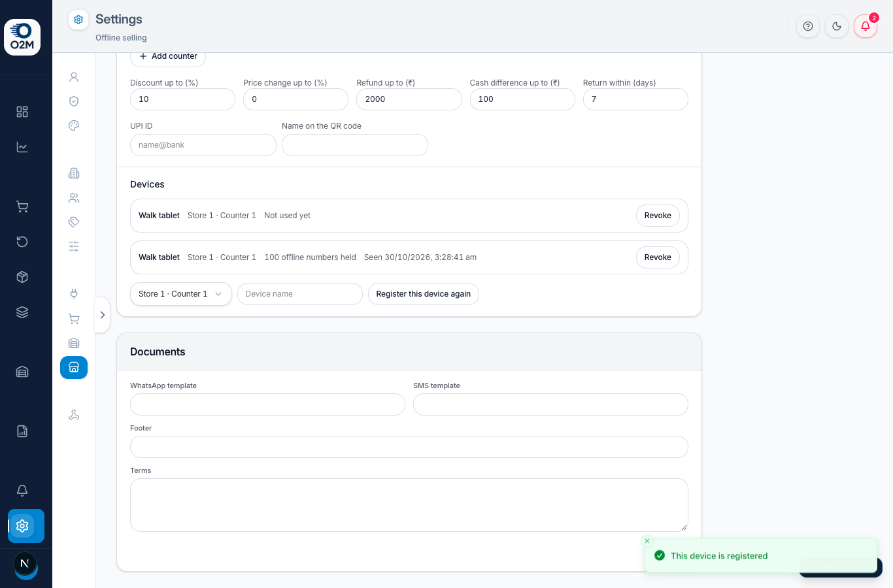The image size is (893, 588).
Task: Open the stacked layers icon in dark sidebar
Action: click(x=22, y=312)
